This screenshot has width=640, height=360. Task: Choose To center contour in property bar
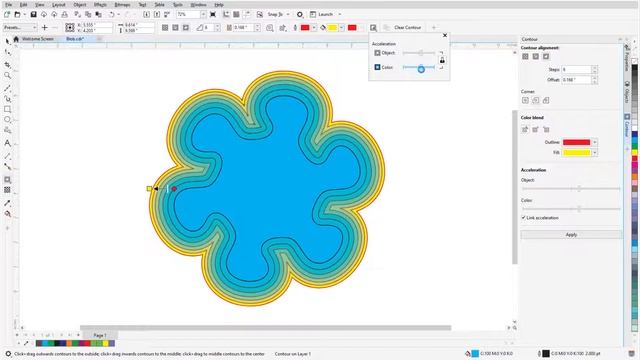click(x=165, y=27)
